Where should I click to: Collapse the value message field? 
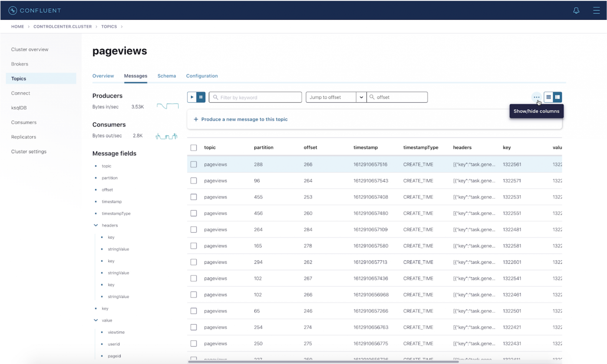click(x=96, y=320)
